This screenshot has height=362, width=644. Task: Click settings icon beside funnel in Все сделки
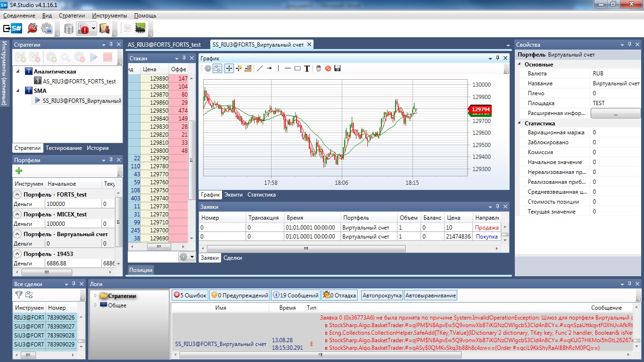coord(29,295)
